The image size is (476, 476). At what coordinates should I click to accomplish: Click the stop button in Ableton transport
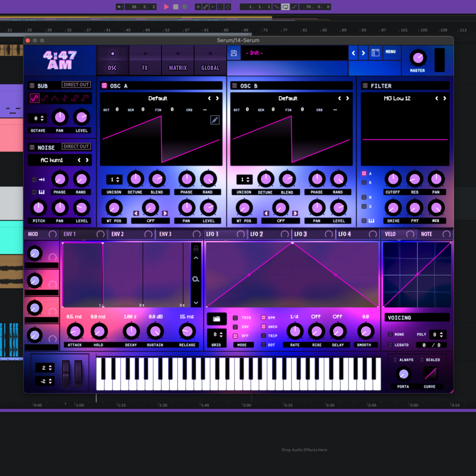pos(175,7)
